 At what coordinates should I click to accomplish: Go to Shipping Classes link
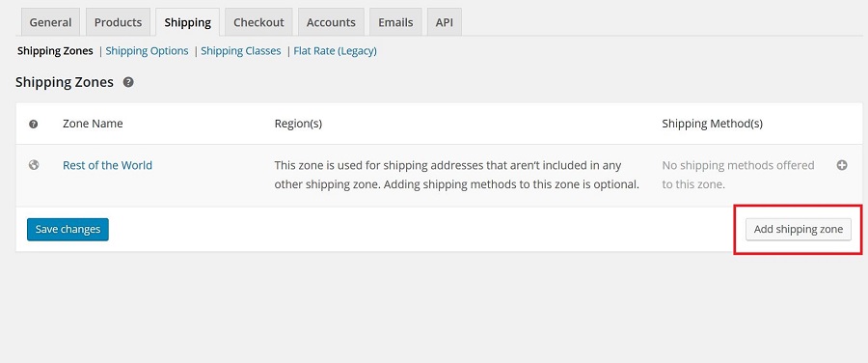pyautogui.click(x=241, y=51)
